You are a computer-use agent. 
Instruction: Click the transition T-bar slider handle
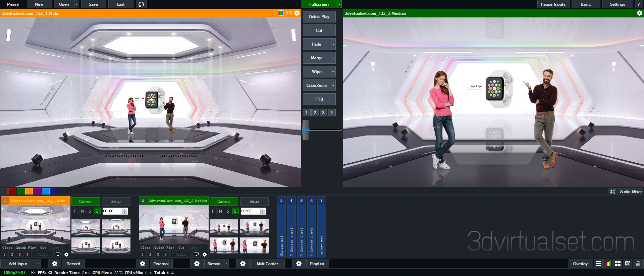click(306, 129)
